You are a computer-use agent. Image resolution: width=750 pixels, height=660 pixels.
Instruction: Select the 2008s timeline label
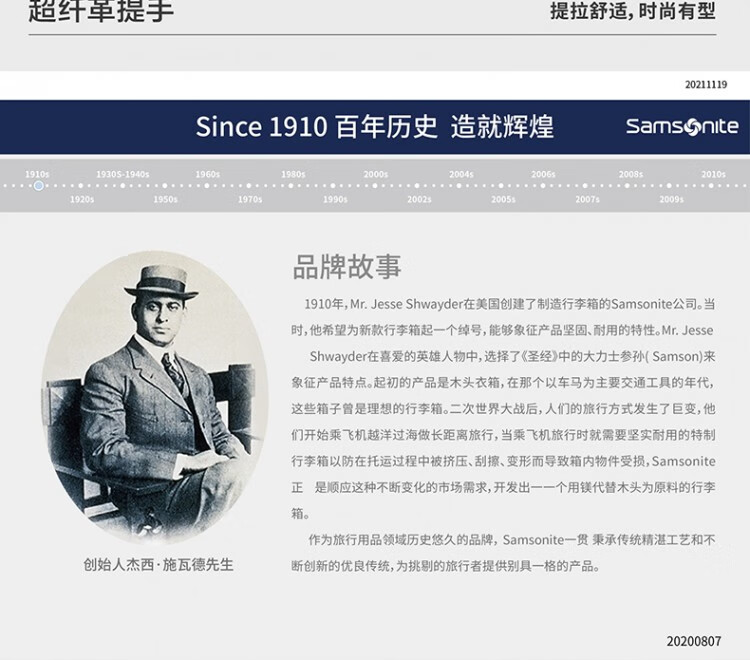point(630,175)
